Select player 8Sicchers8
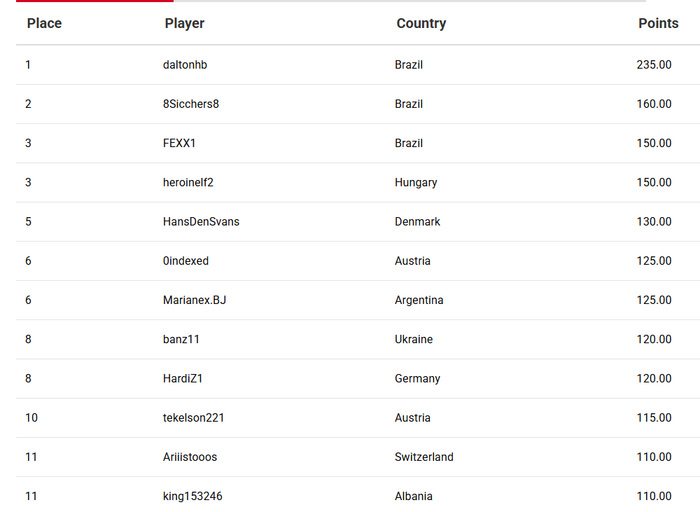The height and width of the screenshot is (512, 700). tap(191, 104)
